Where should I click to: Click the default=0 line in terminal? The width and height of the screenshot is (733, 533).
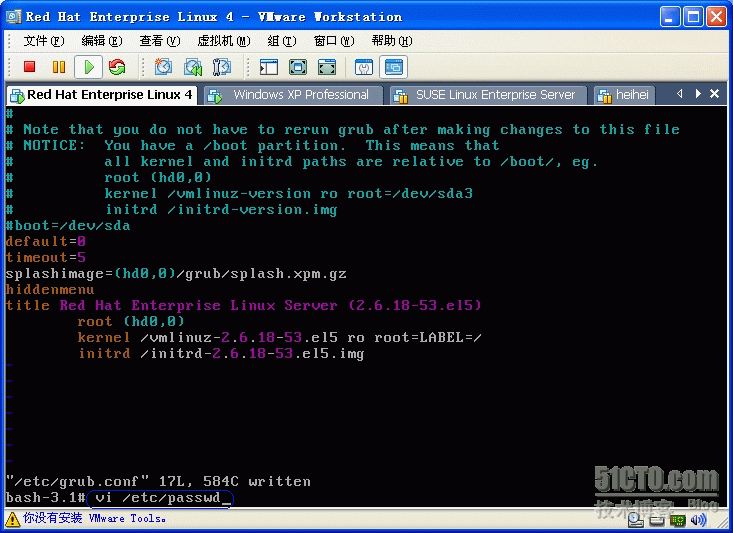click(x=46, y=241)
